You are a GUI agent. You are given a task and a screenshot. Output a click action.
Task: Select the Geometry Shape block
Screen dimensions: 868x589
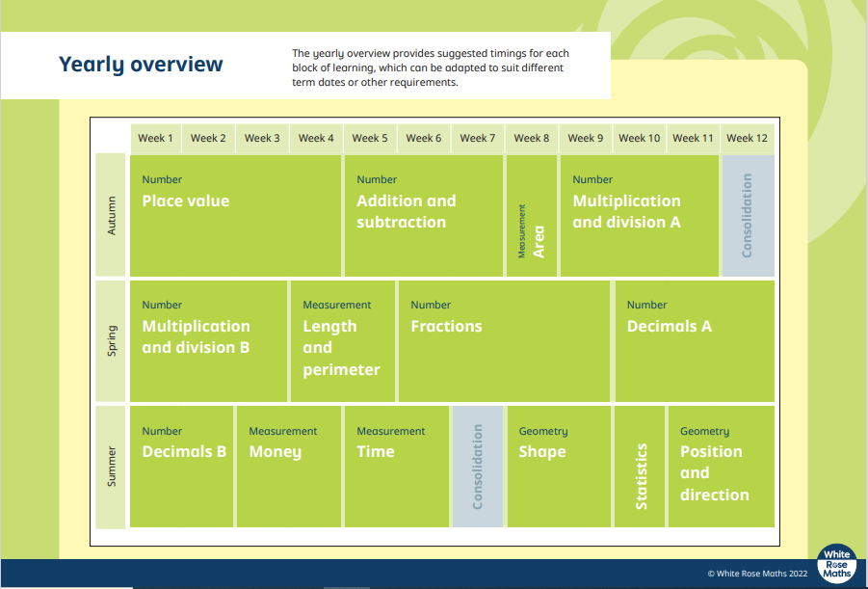point(559,466)
